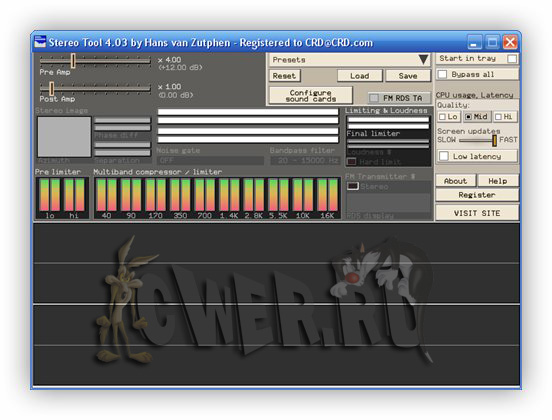Open Configure sound cards

(310, 95)
